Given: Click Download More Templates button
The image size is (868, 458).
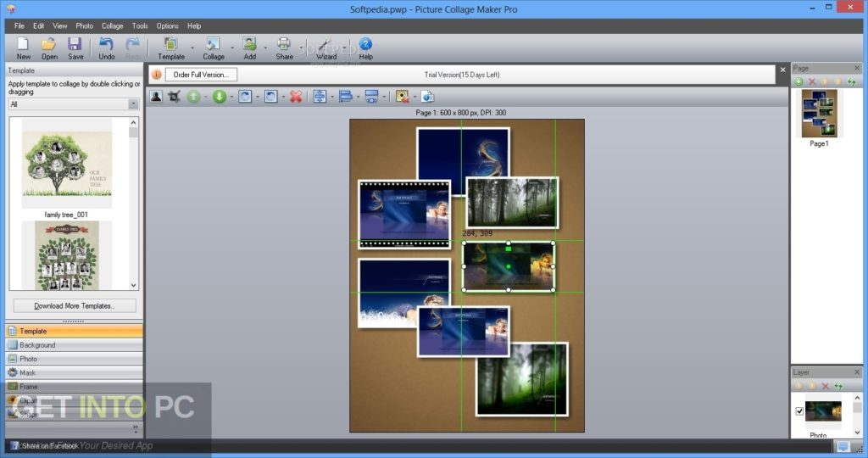Looking at the screenshot, I should [75, 305].
